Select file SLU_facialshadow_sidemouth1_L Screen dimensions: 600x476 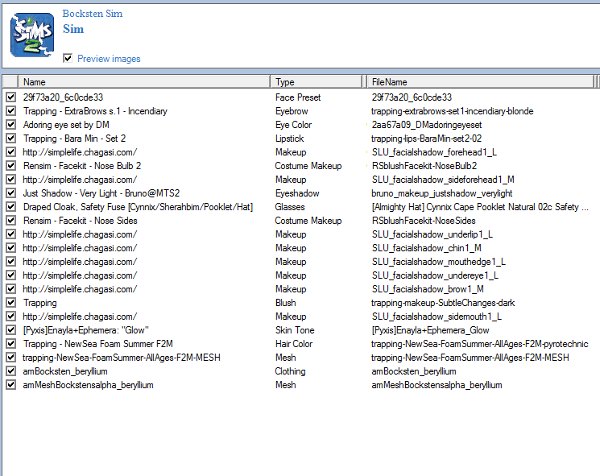point(437,317)
